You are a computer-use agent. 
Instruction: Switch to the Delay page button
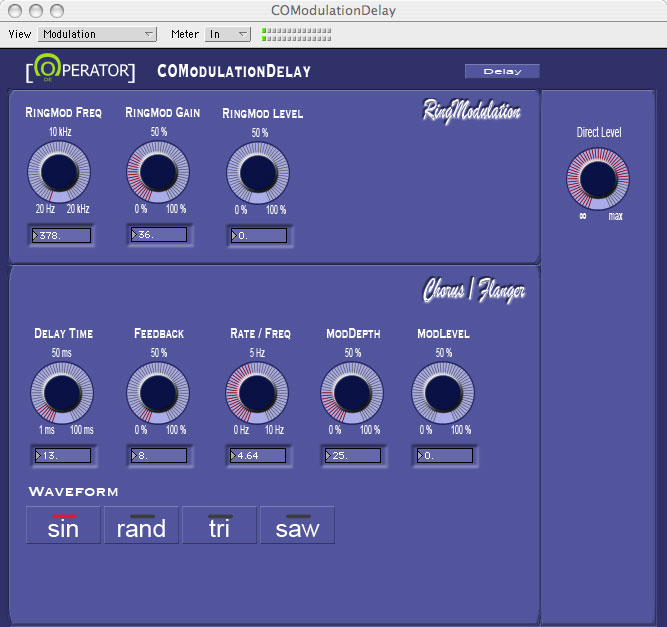tap(502, 71)
